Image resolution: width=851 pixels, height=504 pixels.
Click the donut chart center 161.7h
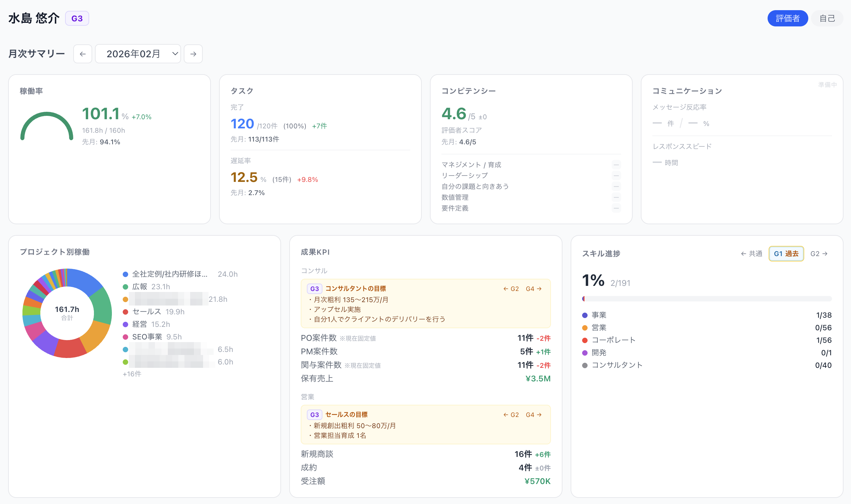coord(67,309)
